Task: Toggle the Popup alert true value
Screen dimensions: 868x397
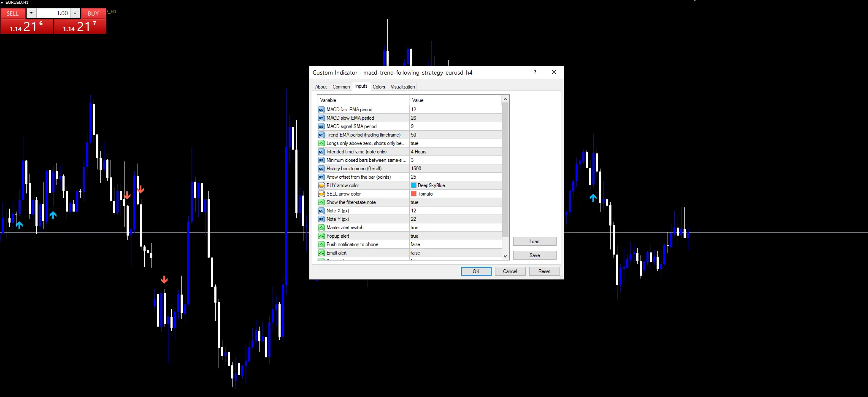Action: (x=456, y=236)
